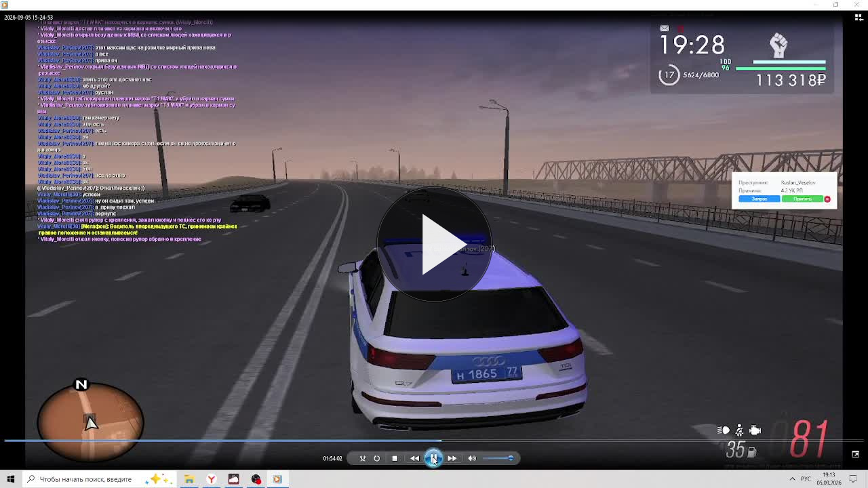Click the blue Запрос button in the popup
Screen dimensions: 868x488
pyautogui.click(x=759, y=199)
